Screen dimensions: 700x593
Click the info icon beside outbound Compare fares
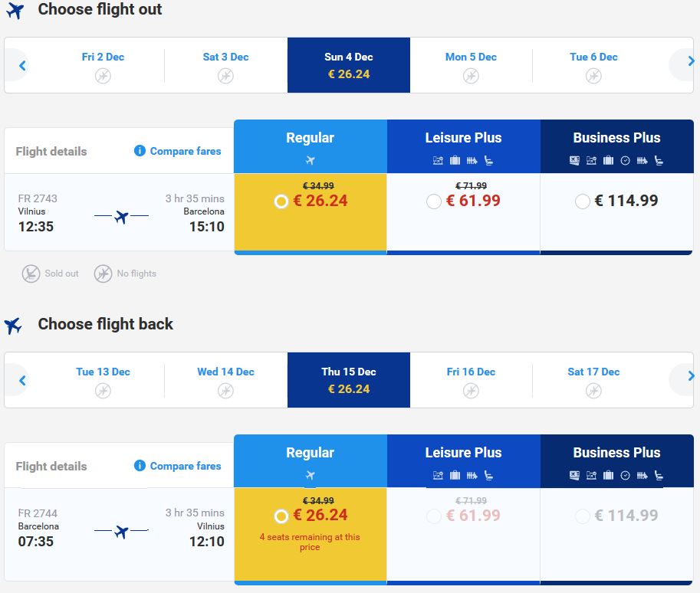[140, 151]
